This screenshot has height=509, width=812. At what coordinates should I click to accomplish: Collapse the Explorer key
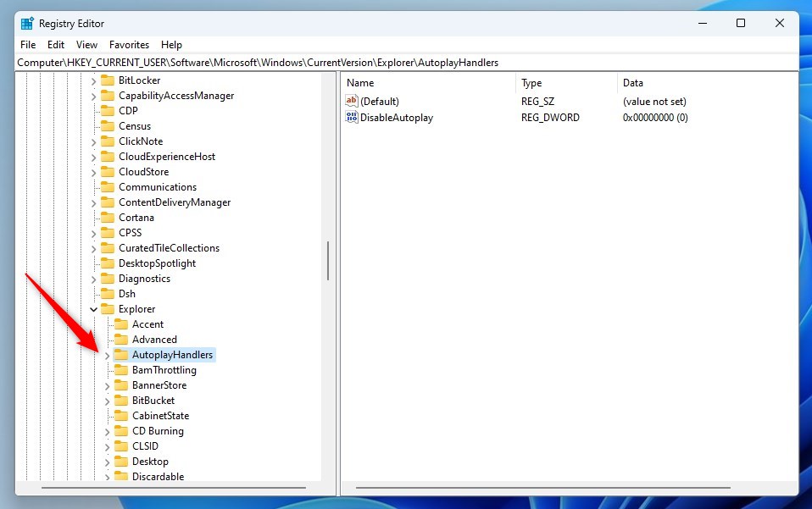tap(94, 309)
